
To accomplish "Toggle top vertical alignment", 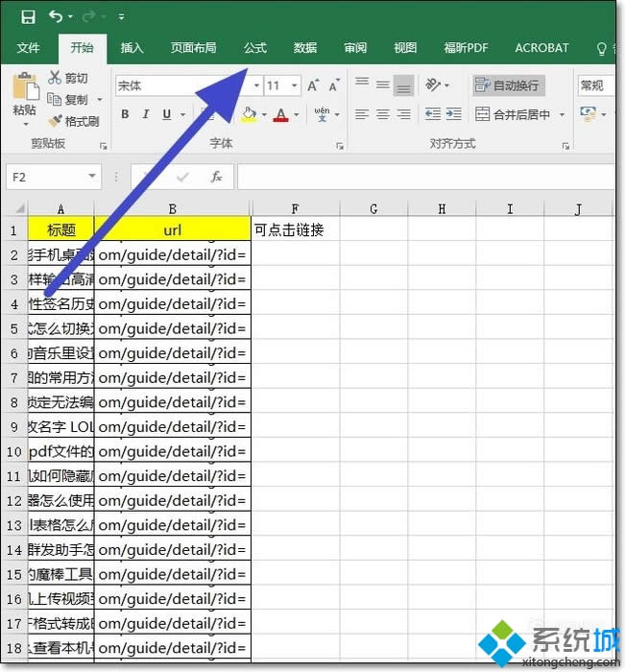I will tap(362, 82).
